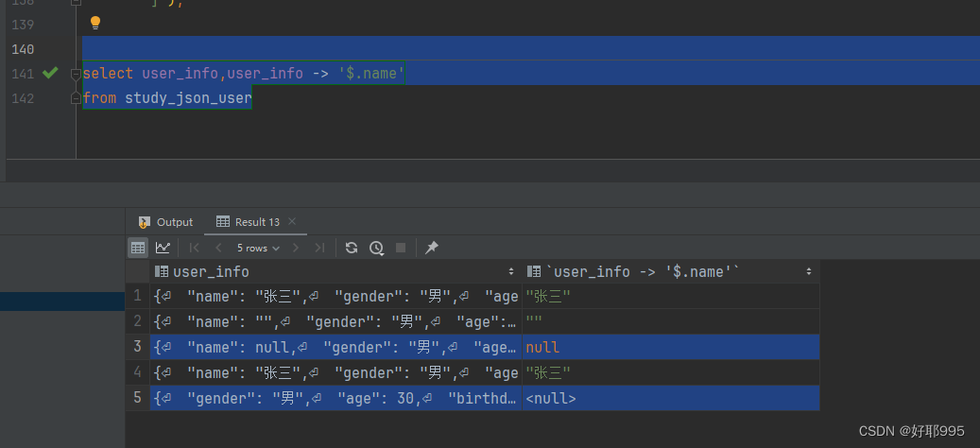Close the Result 13 tab
This screenshot has height=448, width=980.
(292, 221)
